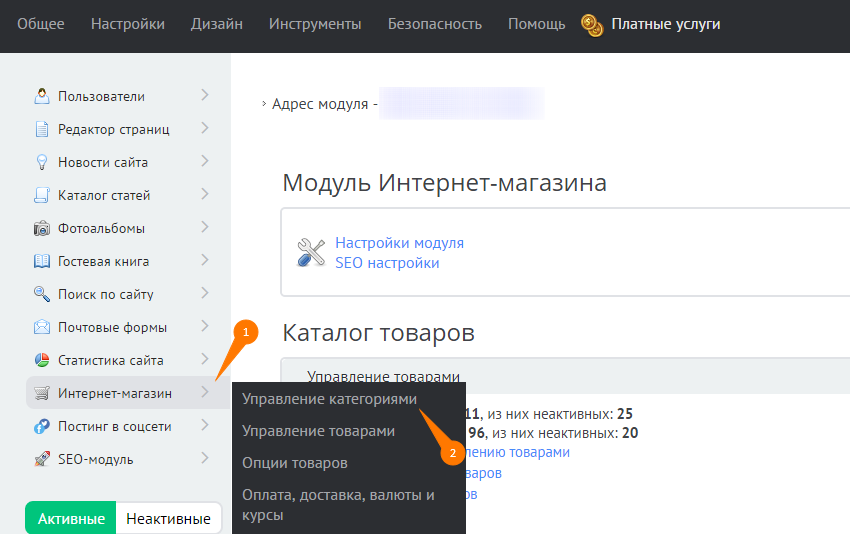
Task: Open the Дизайн top menu
Action: point(217,24)
